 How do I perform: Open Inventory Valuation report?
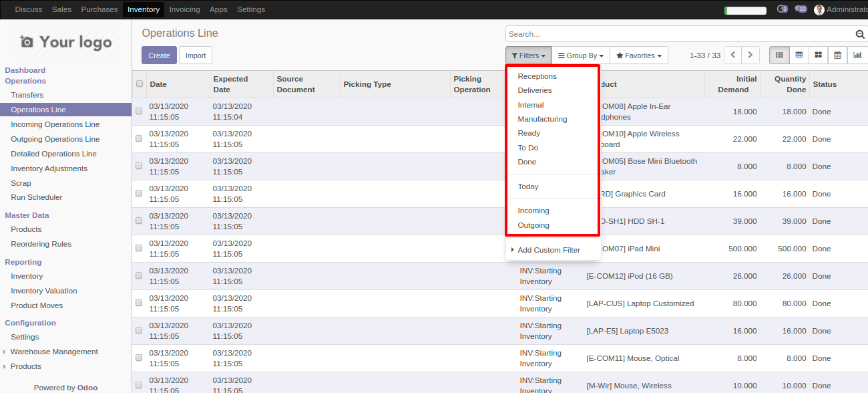coord(44,291)
